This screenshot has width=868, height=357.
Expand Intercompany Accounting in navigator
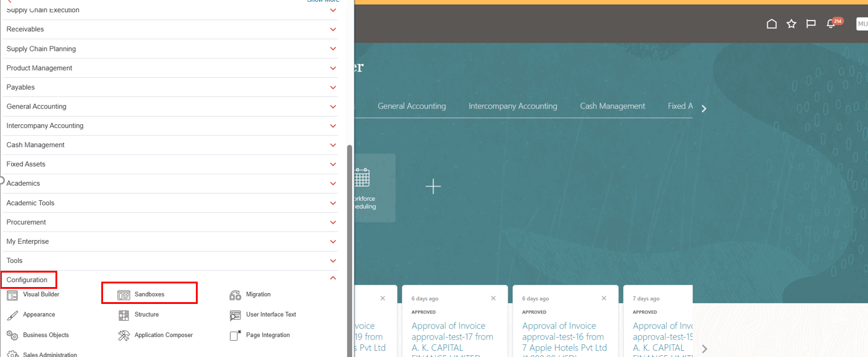click(x=333, y=125)
